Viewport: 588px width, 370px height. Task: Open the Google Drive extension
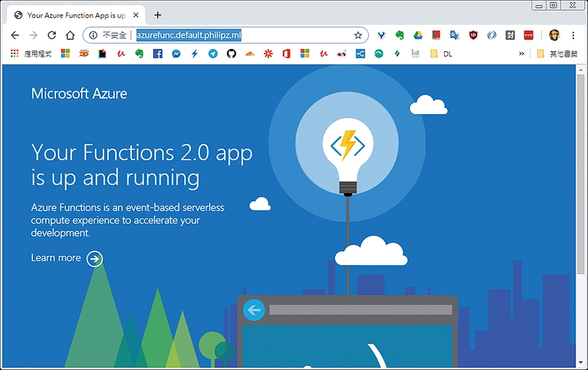coord(418,35)
